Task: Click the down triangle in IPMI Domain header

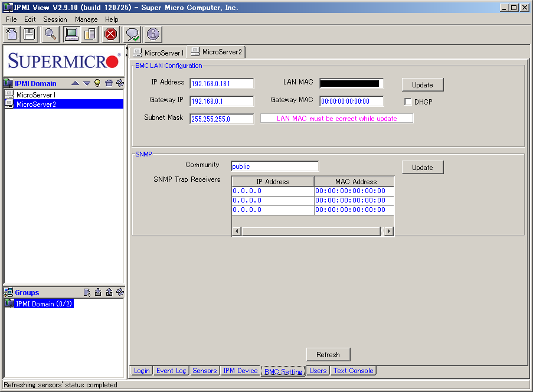Action: pyautogui.click(x=87, y=83)
